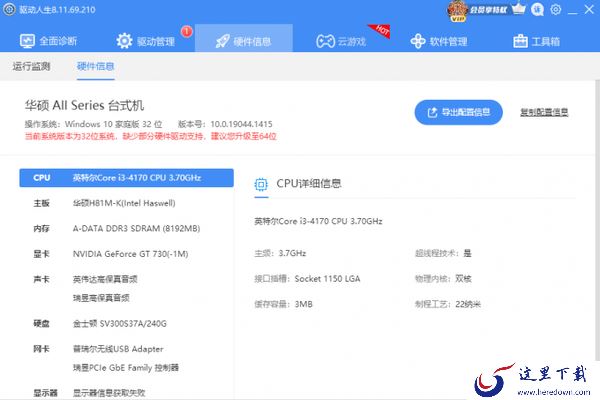Click the gamepad cloud game icon
Screen dimensions: 600x400
325,41
